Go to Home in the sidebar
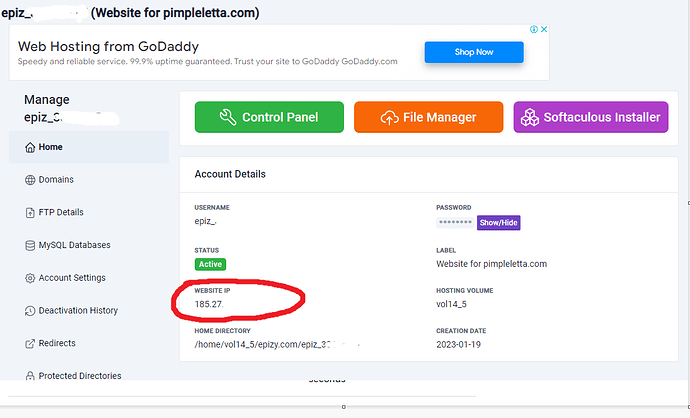This screenshot has height=418, width=690. (50, 147)
